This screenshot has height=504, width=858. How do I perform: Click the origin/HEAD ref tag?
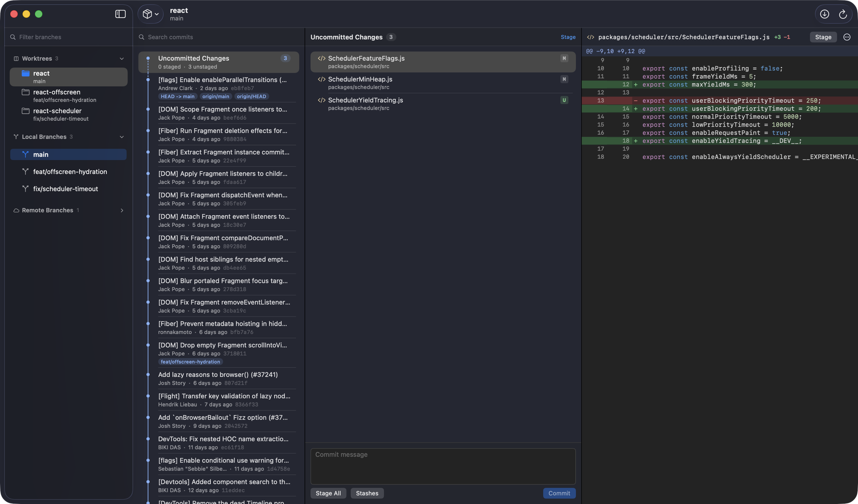click(251, 97)
